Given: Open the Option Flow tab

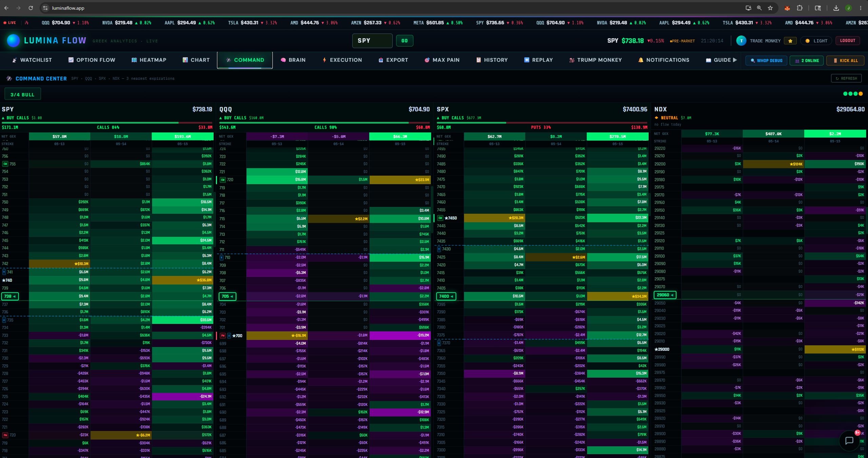Looking at the screenshot, I should click(x=92, y=60).
